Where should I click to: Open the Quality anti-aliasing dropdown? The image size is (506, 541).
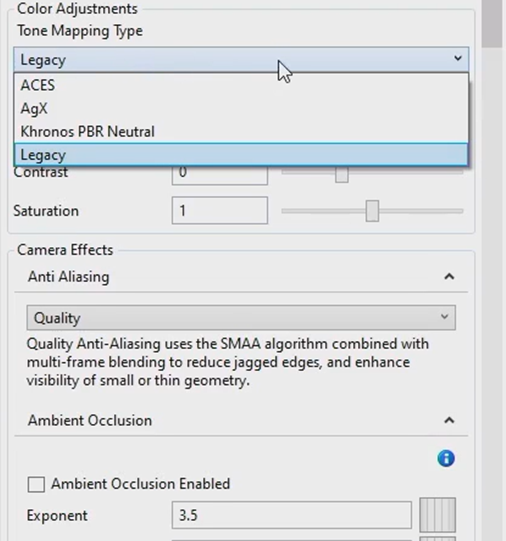coord(241,317)
